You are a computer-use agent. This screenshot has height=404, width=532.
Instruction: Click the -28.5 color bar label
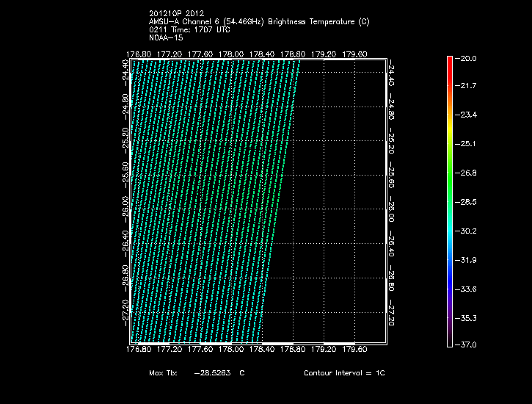(467, 201)
